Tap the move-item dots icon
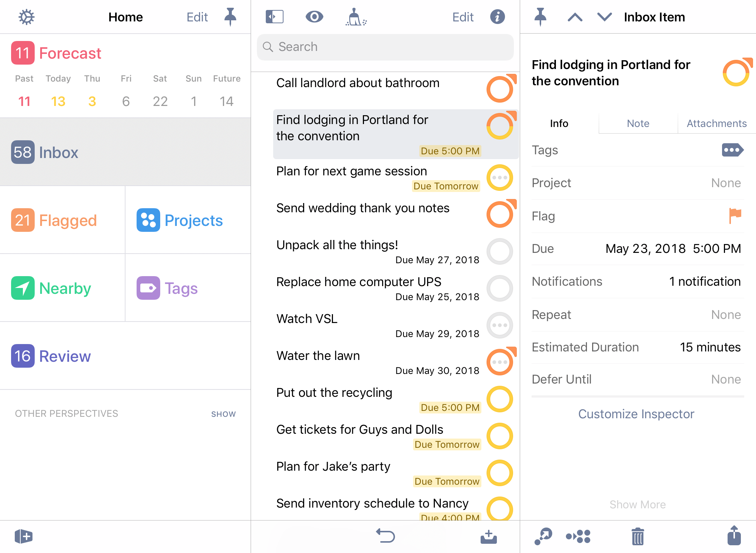756x553 pixels. tap(578, 536)
